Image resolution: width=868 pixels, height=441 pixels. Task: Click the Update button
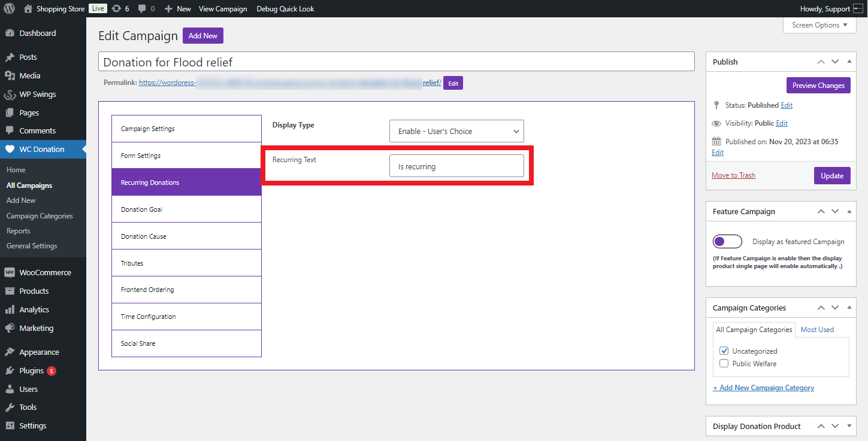tap(832, 176)
